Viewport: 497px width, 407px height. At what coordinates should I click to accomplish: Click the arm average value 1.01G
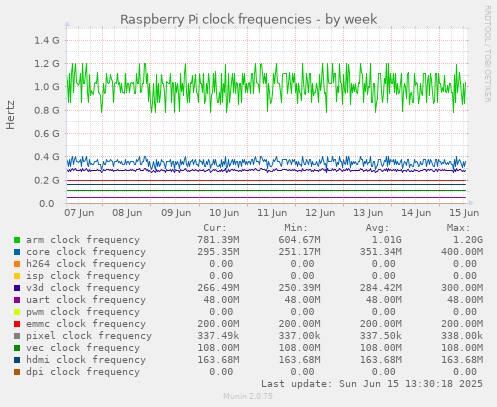pyautogui.click(x=387, y=240)
